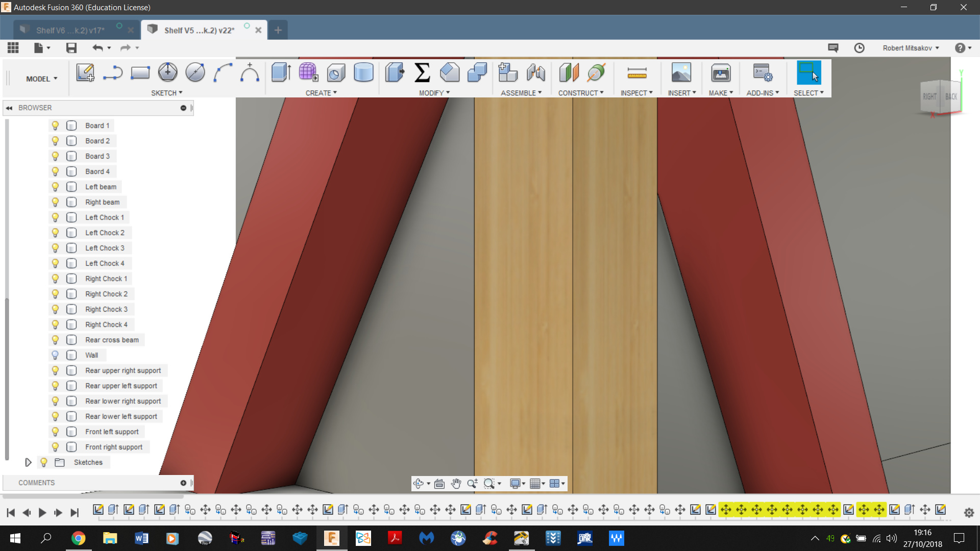This screenshot has height=551, width=980.
Task: Create a Cylinder primitive
Action: (x=363, y=72)
